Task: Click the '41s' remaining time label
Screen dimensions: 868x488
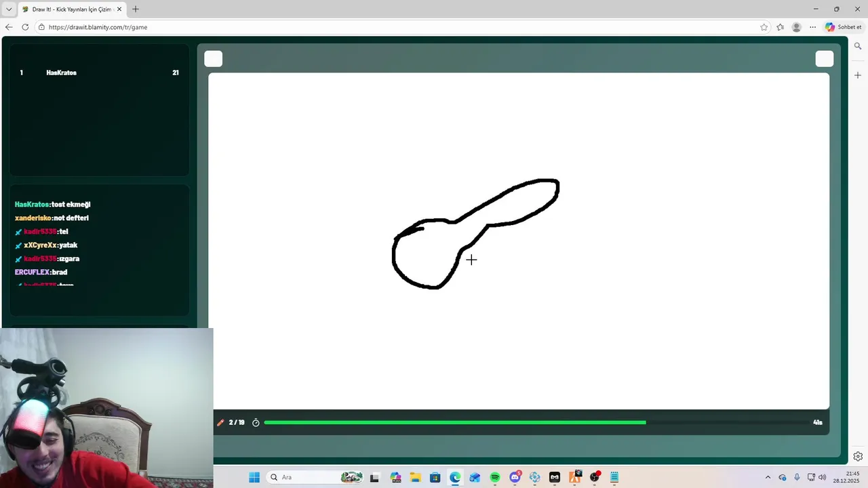Action: (x=818, y=422)
